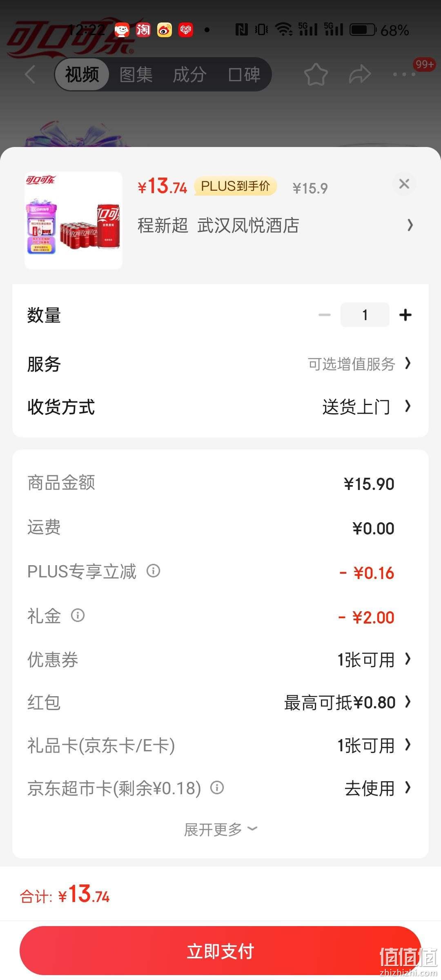Select 去使用 for 京东超市卡
Viewport: 441px width, 980px height.
(377, 788)
